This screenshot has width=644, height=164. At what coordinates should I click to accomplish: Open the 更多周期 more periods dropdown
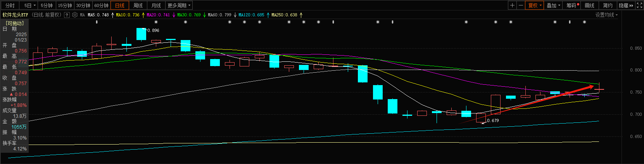tap(179, 5)
